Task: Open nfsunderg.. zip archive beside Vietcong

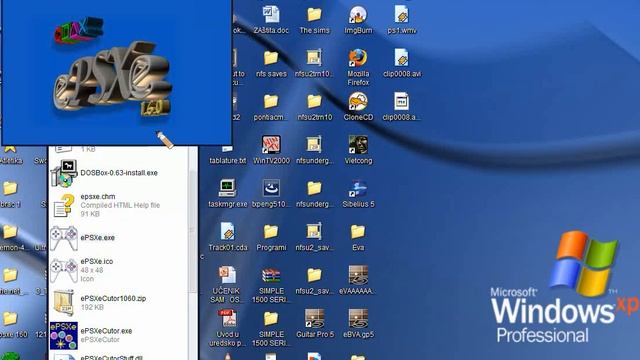Action: point(314,145)
